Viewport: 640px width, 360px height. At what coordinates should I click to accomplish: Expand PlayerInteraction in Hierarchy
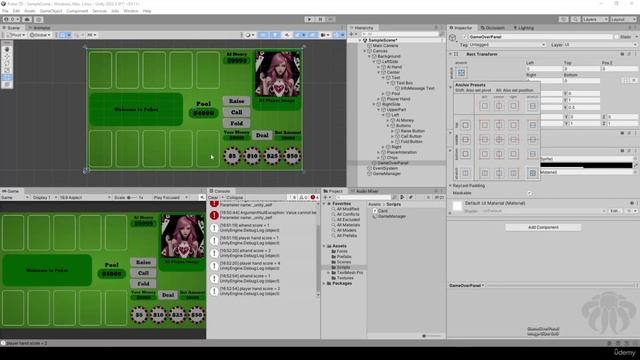379,152
